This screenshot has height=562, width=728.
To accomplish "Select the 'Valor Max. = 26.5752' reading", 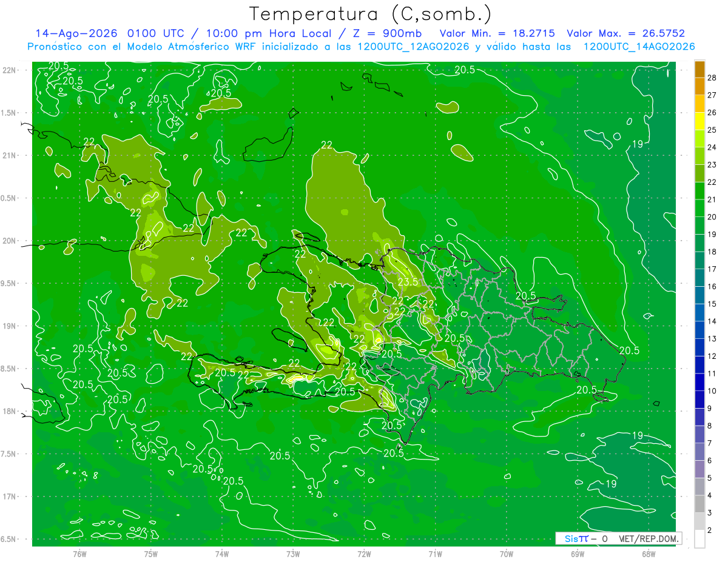I will (625, 33).
